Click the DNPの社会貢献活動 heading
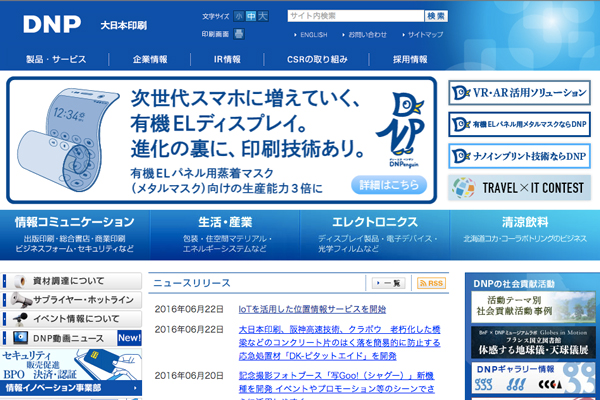Image resolution: width=600 pixels, height=400 pixels. tap(514, 284)
